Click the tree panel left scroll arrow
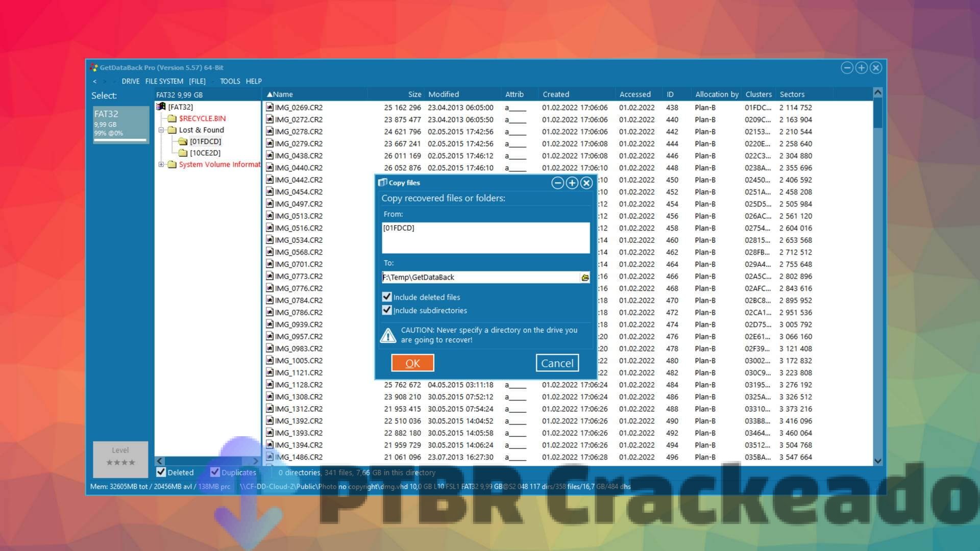Screen dimensions: 980x551 [160, 461]
